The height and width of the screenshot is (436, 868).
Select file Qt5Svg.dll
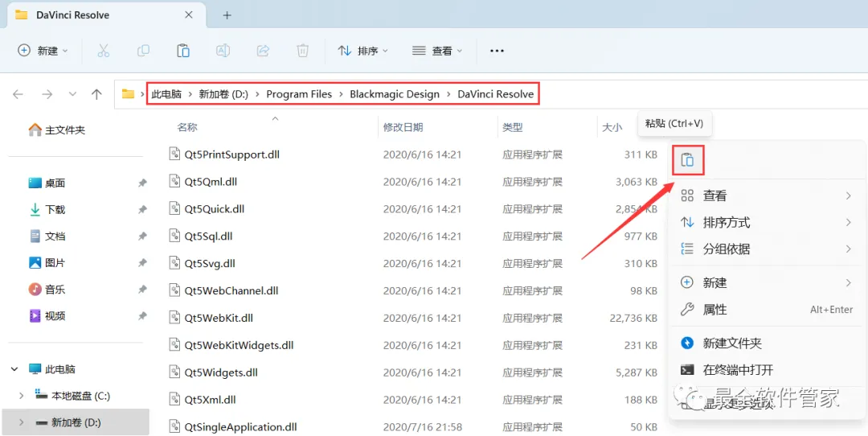click(210, 263)
